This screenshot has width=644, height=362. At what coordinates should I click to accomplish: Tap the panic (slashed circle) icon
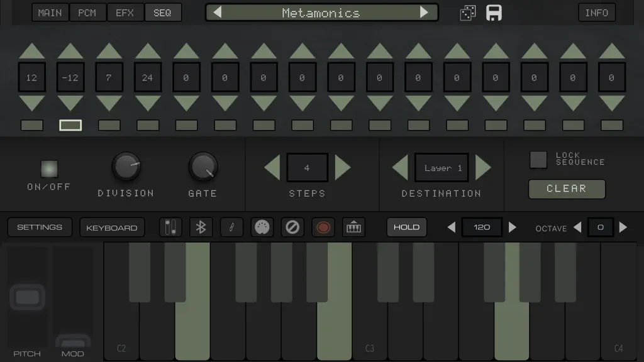(292, 227)
